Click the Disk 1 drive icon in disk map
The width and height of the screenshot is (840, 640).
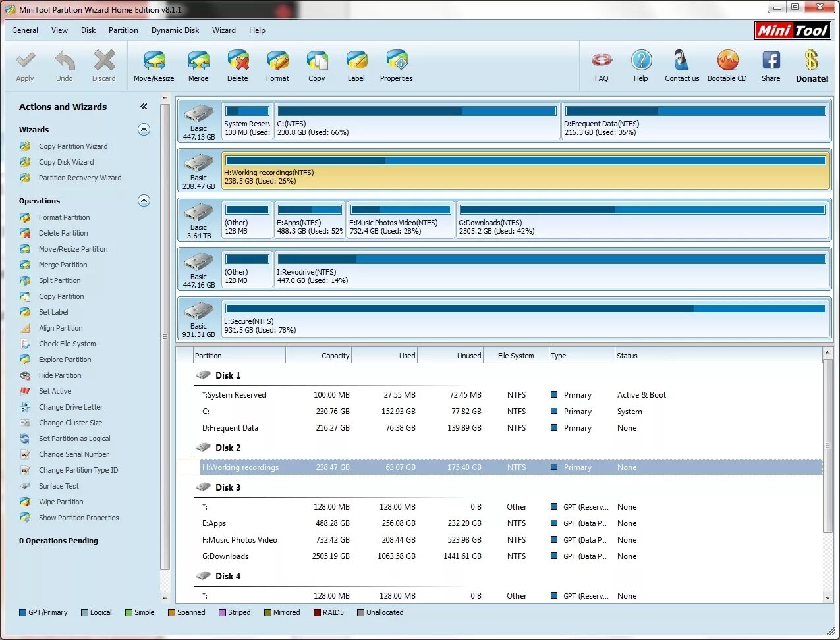198,114
